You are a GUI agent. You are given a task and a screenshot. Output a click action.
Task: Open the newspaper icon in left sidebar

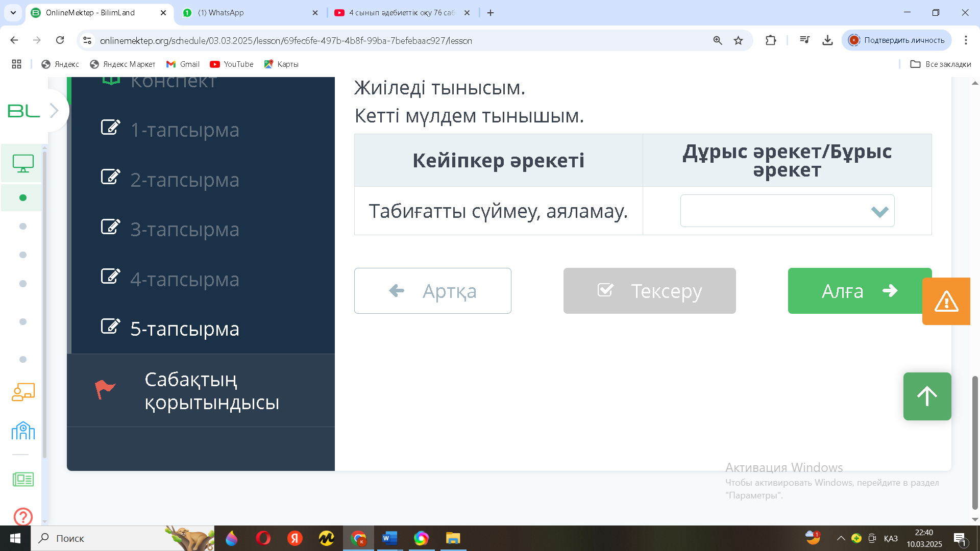click(23, 479)
